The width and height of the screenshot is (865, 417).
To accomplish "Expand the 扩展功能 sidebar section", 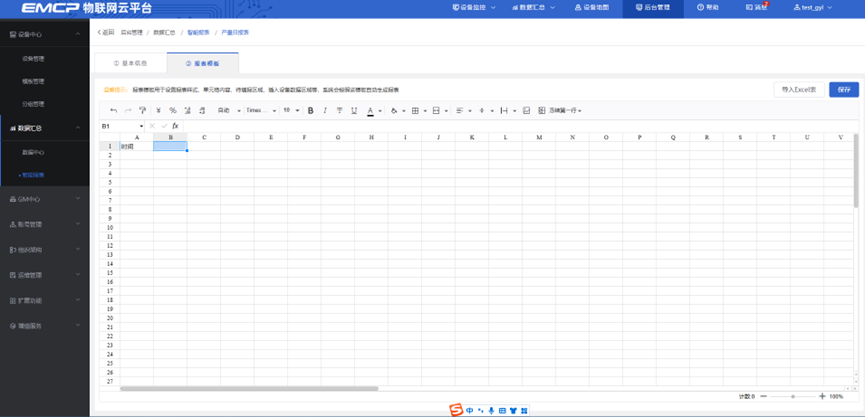I will (x=45, y=301).
